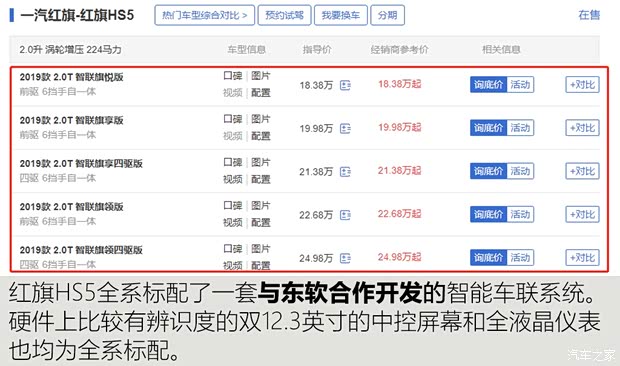
Task: Click the 指导价 column header
Action: (x=317, y=50)
